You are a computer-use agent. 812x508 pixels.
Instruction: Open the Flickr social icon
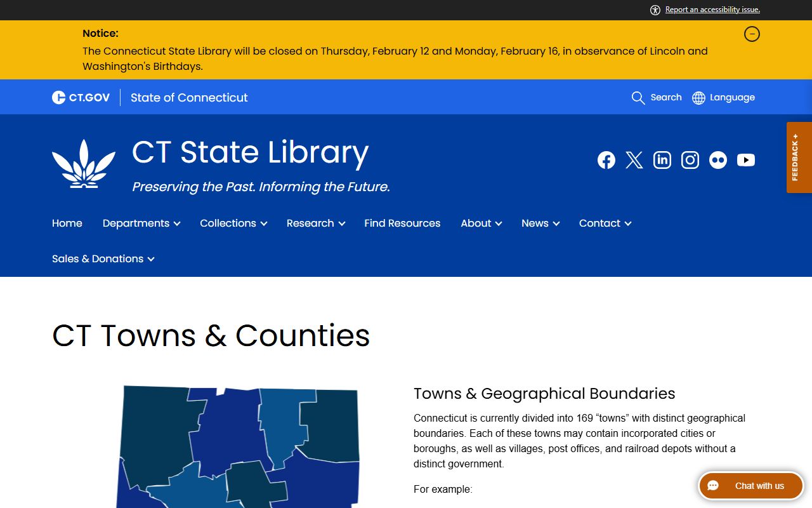point(718,160)
